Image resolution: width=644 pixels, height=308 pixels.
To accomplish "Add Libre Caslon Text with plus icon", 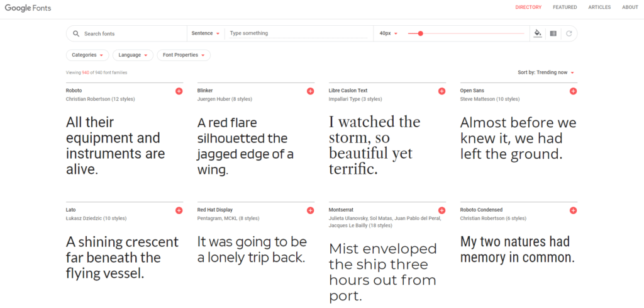I will [x=442, y=91].
